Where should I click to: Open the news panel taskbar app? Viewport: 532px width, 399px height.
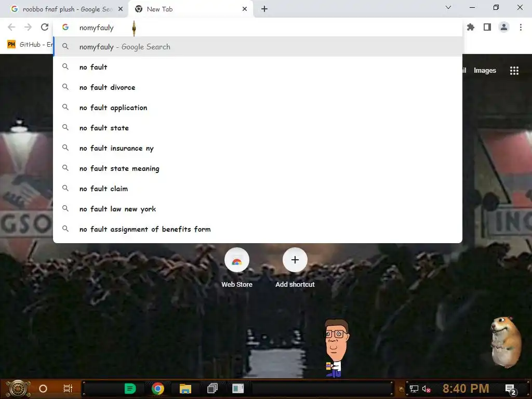[238, 388]
